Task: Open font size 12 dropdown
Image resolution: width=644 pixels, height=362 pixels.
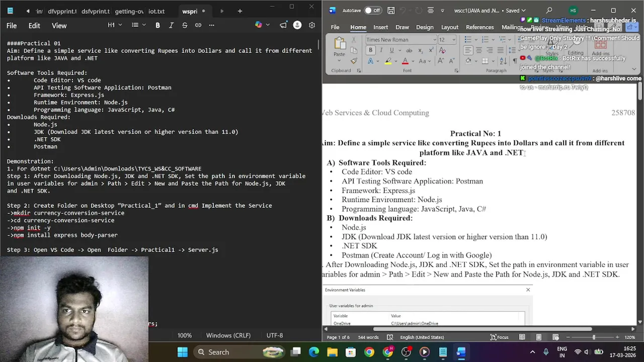Action: [453, 40]
